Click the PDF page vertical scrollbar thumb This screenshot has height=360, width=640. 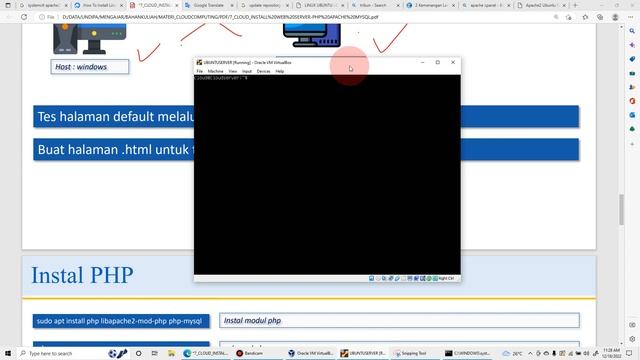621,209
